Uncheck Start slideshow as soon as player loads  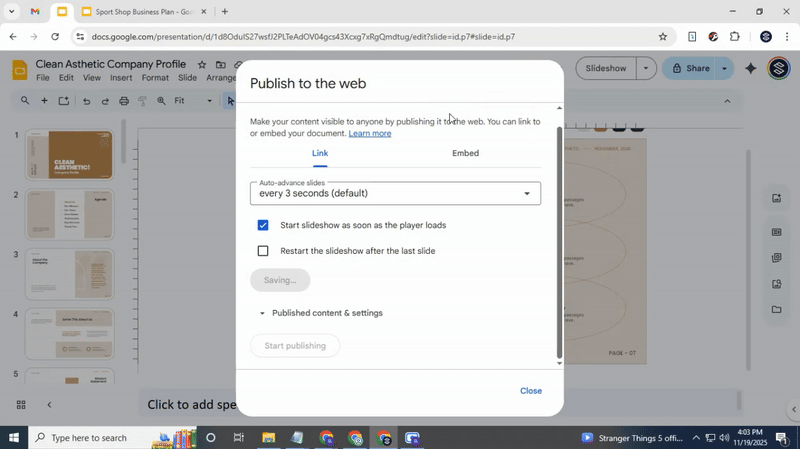[x=263, y=226]
